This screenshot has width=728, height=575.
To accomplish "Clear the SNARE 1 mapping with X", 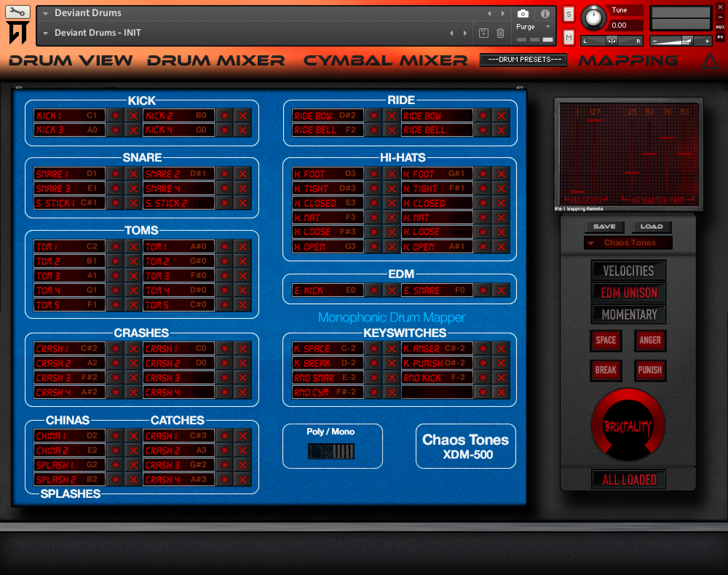I will 134,174.
